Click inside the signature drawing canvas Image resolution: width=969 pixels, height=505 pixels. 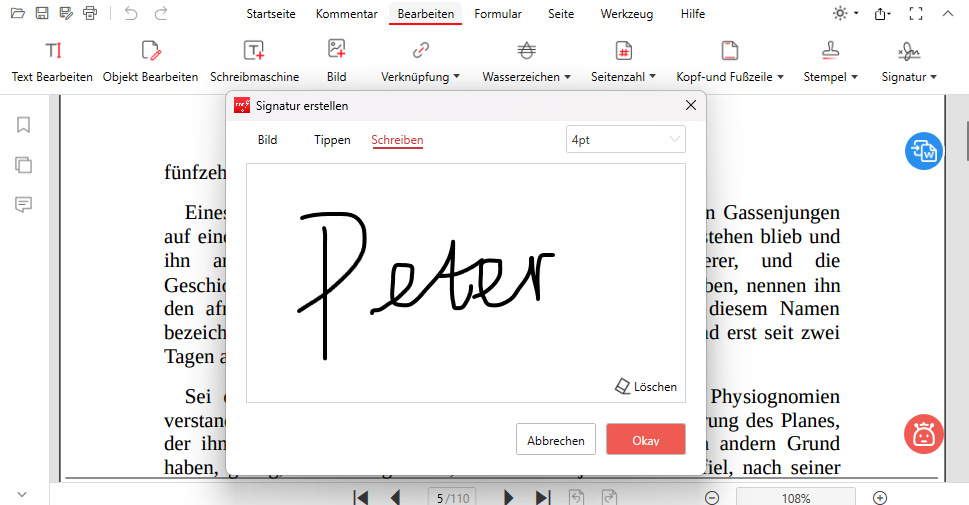tap(465, 283)
